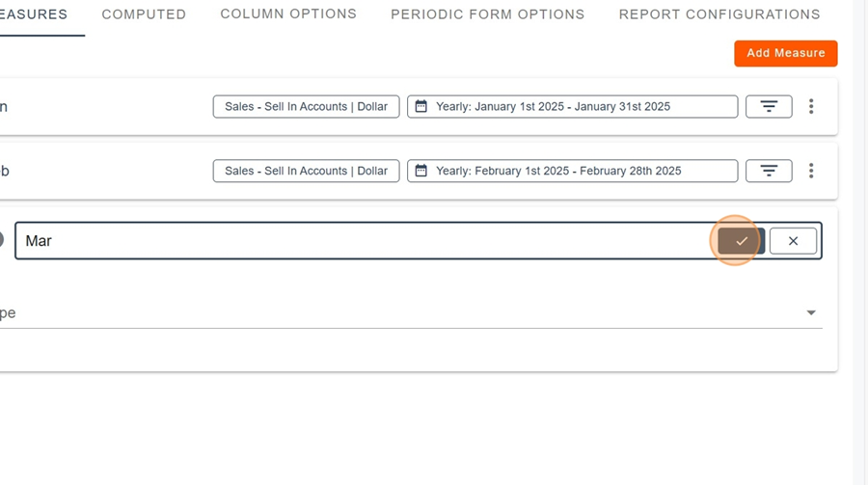Open the filter options for the January measure
This screenshot has height=485, width=868.
[x=769, y=106]
